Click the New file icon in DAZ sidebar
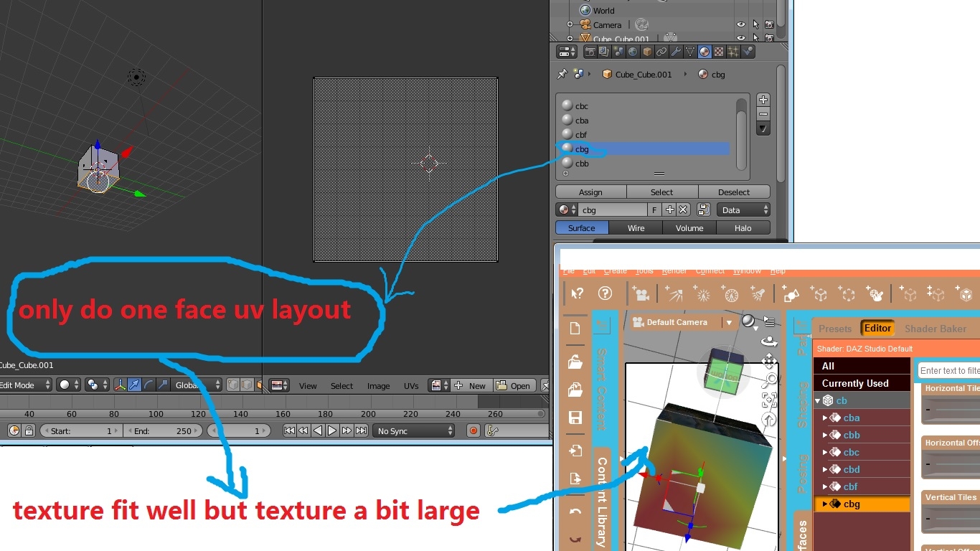The image size is (980, 551). pyautogui.click(x=575, y=328)
